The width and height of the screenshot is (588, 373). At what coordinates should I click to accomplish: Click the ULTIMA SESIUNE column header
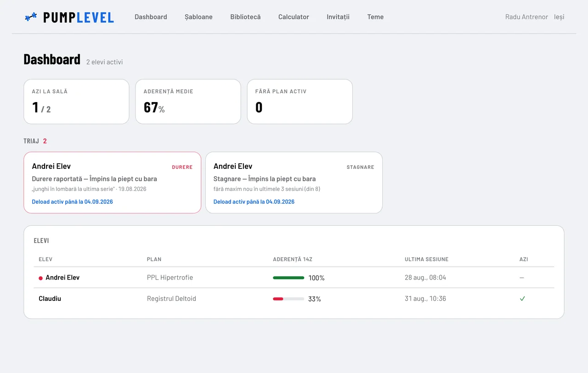426,259
